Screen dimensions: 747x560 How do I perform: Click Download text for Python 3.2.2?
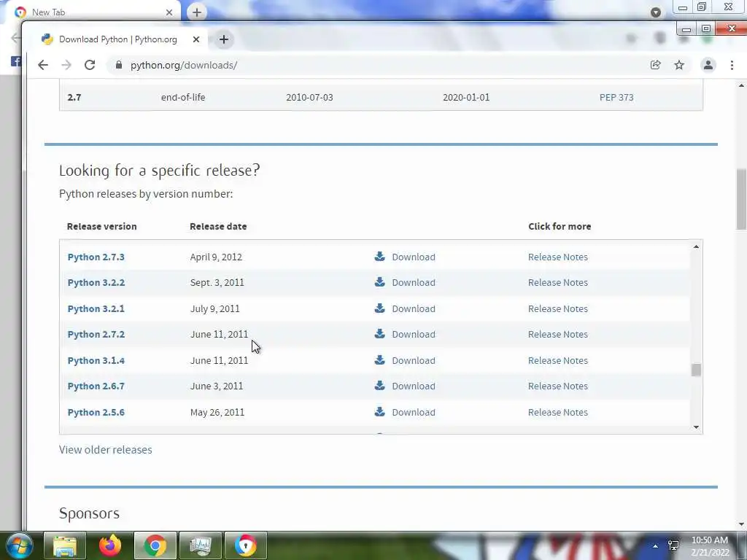[x=414, y=283]
